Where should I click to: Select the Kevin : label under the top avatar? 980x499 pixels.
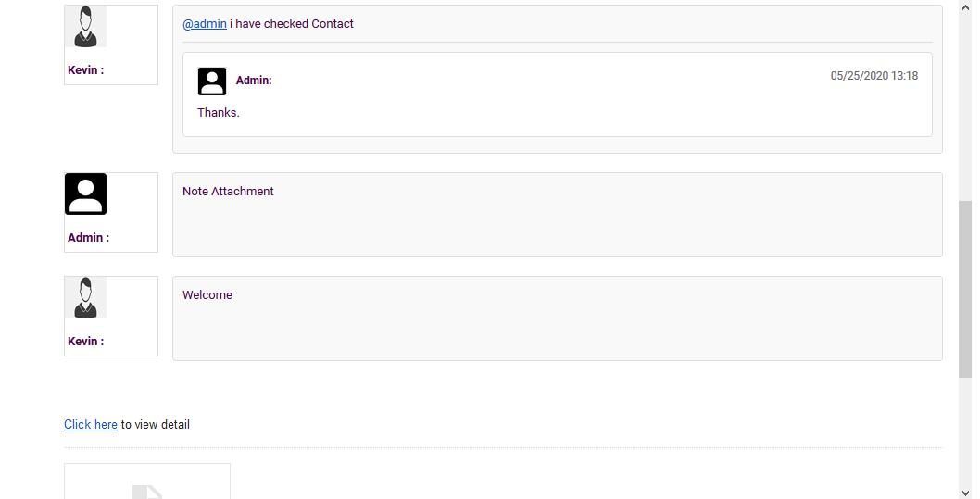pos(85,70)
